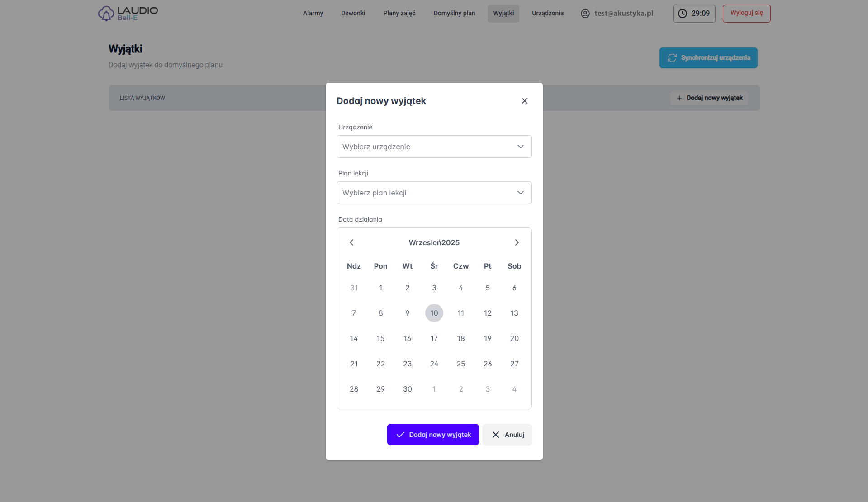Expand the Wybierz plan lekcji dropdown
Screen dimensions: 868x502
tap(434, 193)
